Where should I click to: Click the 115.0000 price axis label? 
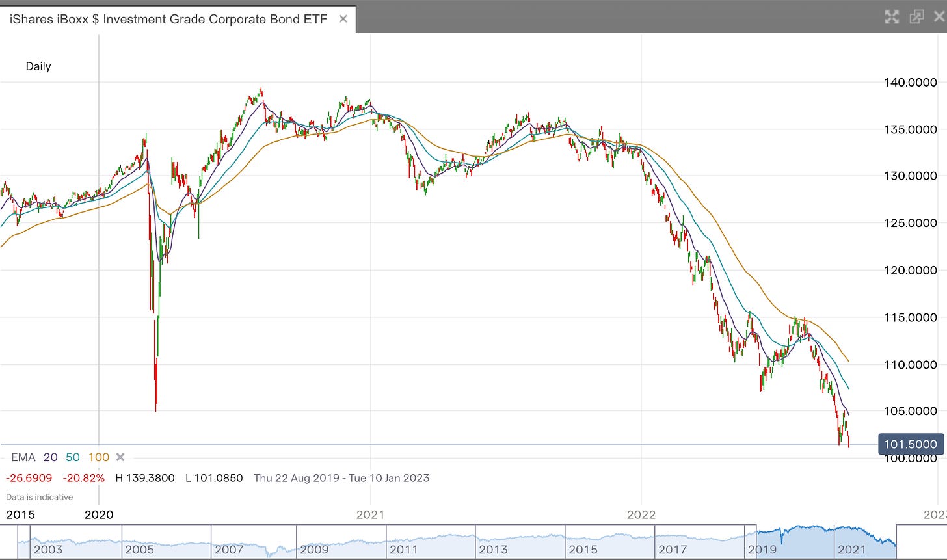[911, 317]
